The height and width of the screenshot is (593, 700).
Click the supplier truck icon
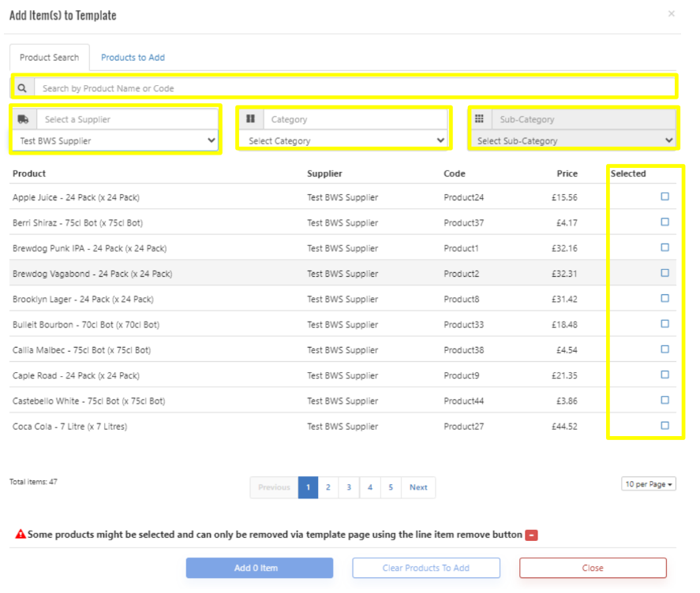point(23,119)
